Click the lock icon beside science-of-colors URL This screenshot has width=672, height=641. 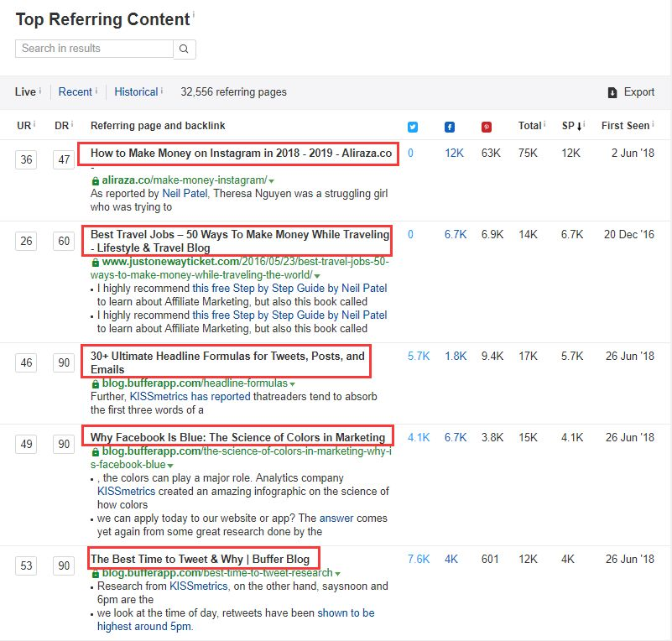(x=95, y=451)
